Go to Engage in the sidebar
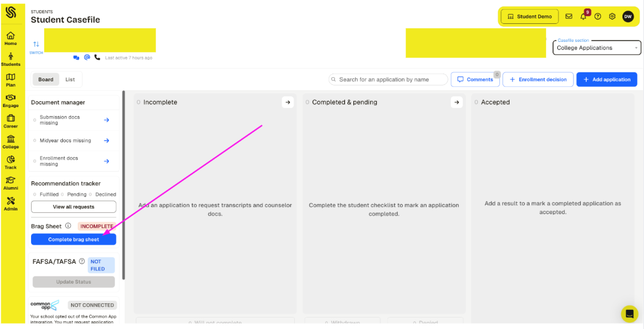This screenshot has width=644, height=329. (x=11, y=100)
